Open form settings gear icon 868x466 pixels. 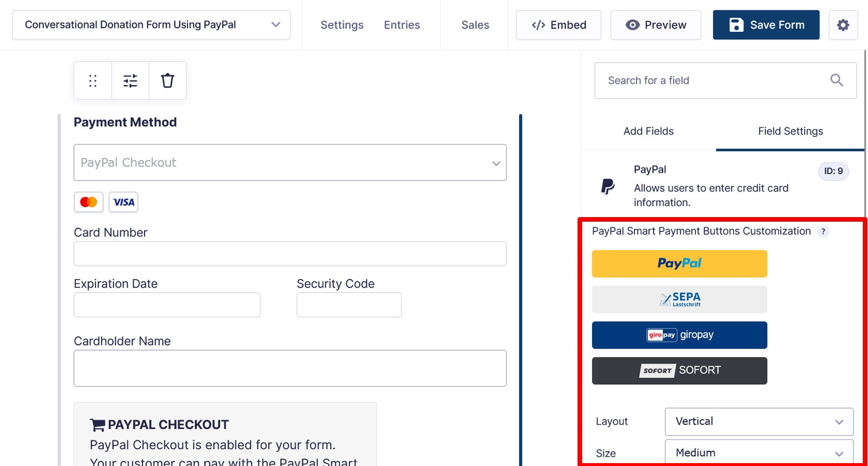pos(843,25)
